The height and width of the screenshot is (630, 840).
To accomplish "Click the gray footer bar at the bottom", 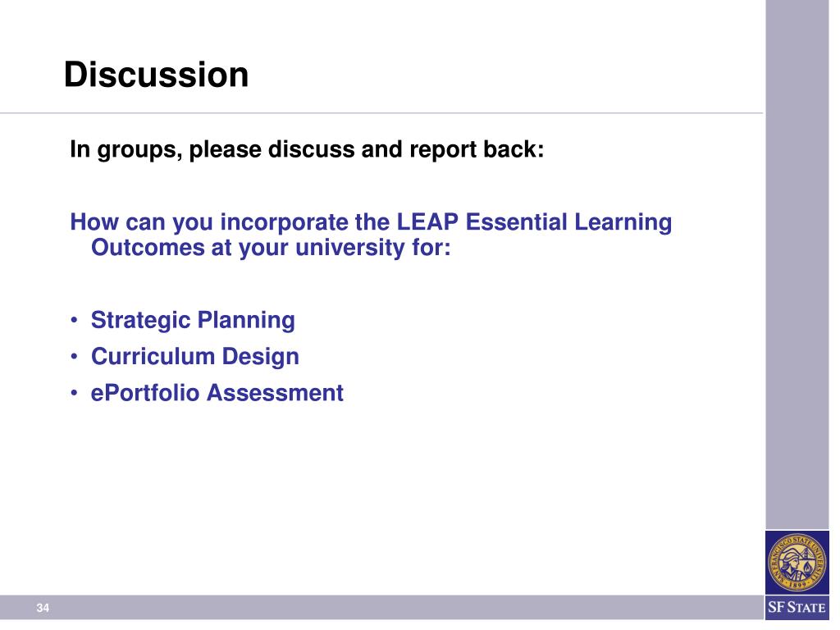I will pyautogui.click(x=394, y=608).
